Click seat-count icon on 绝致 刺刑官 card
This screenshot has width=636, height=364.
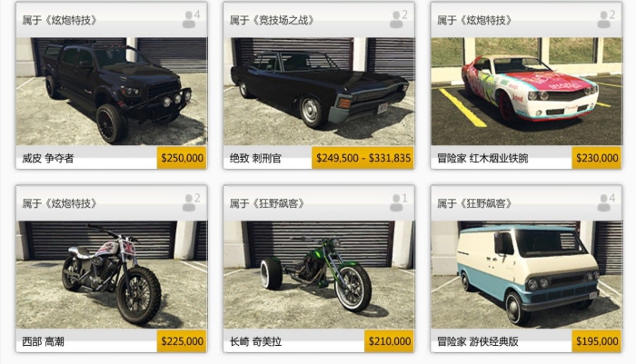398,19
